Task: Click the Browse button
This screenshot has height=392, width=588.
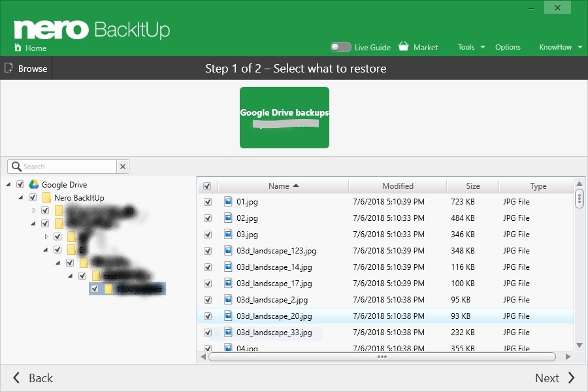Action: [x=26, y=68]
